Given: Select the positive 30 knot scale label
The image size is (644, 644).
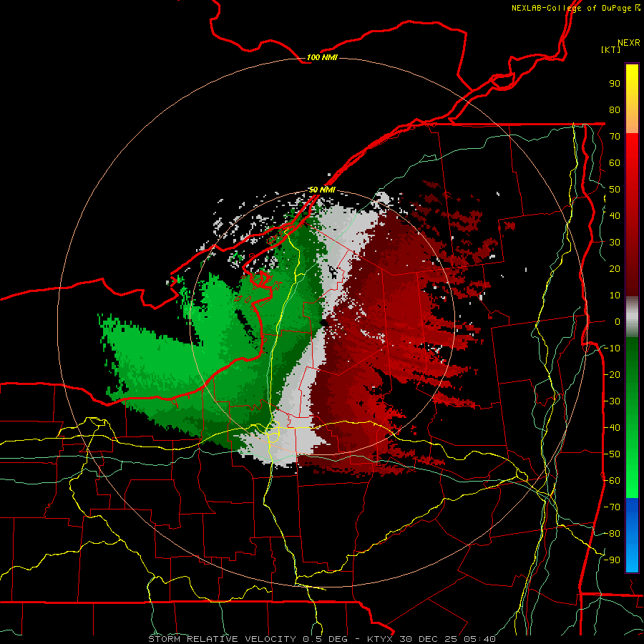Looking at the screenshot, I should click(615, 243).
